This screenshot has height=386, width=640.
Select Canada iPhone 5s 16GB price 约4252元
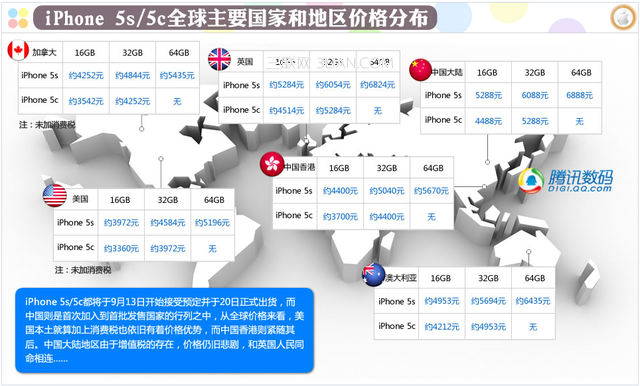(86, 75)
